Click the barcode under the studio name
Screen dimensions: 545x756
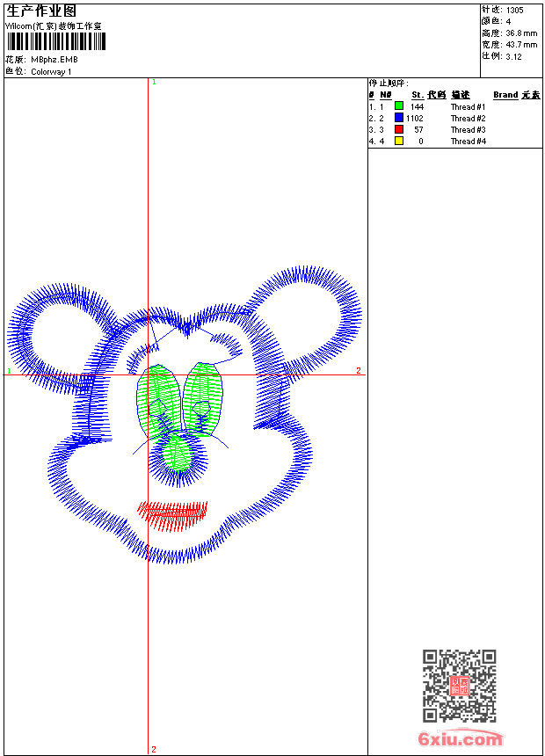(56, 42)
